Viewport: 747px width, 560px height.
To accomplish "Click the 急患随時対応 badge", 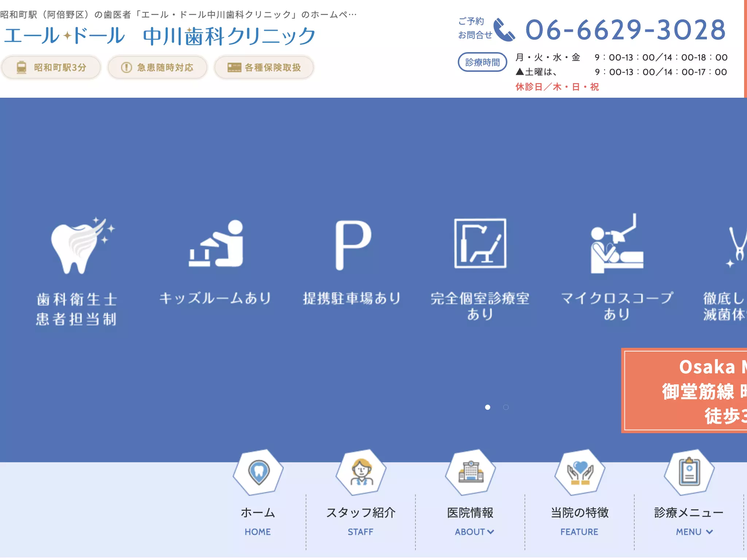I will 158,67.
